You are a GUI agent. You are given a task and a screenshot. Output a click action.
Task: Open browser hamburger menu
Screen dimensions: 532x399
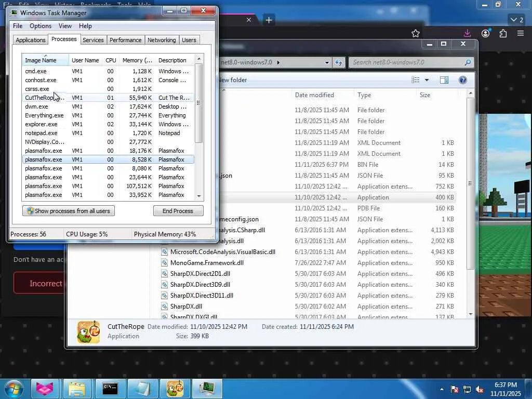pos(521,33)
